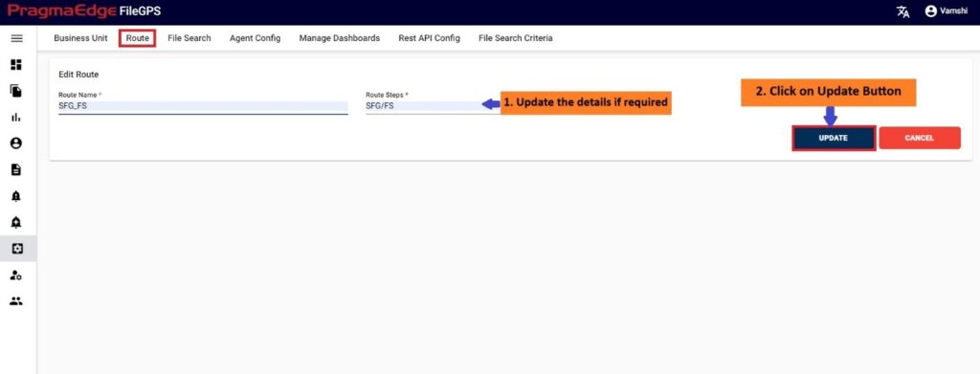Image resolution: width=980 pixels, height=374 pixels.
Task: Open the selected settings gear box icon
Action: pos(17,249)
